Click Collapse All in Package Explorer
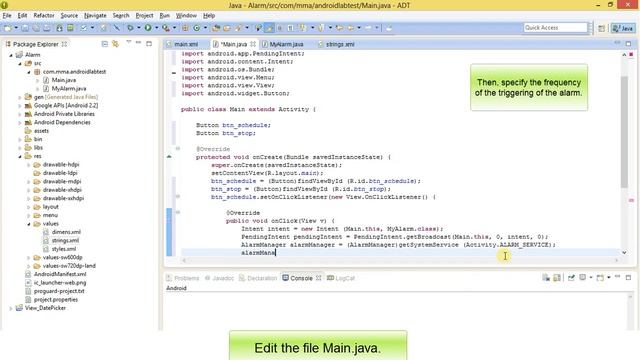 coord(104,44)
